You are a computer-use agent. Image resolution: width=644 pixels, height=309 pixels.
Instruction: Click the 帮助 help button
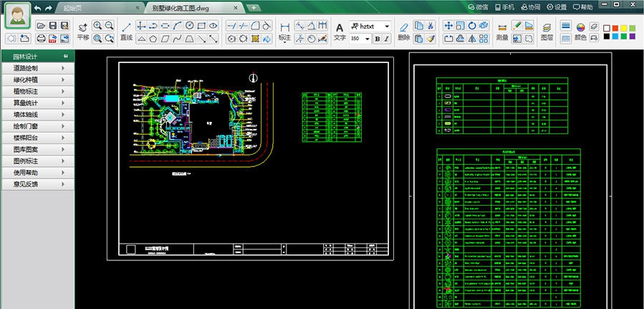(582, 7)
